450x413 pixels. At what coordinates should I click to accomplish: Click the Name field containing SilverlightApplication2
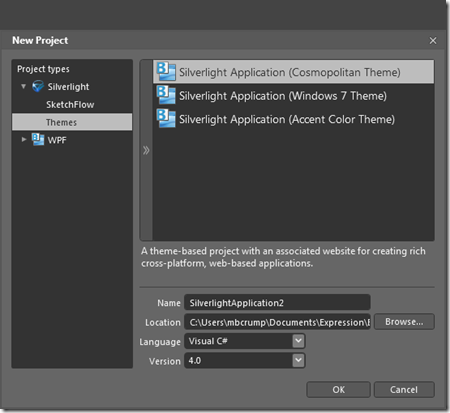tap(277, 303)
